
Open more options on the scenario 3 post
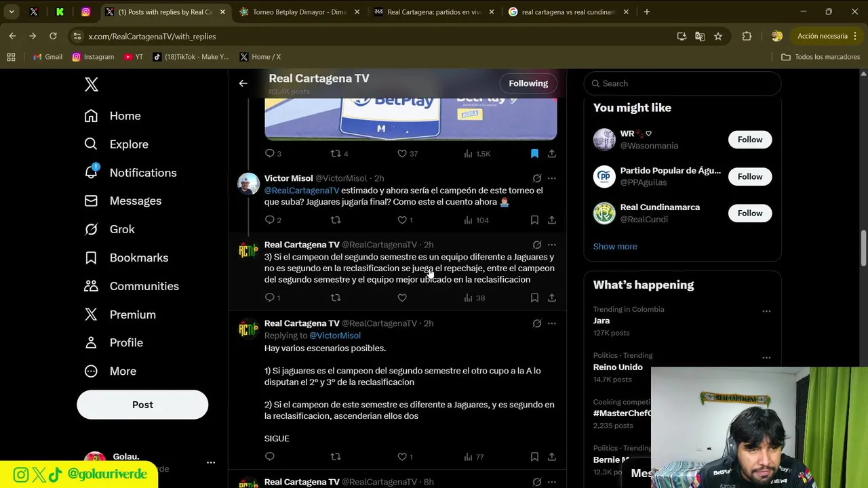coord(552,245)
